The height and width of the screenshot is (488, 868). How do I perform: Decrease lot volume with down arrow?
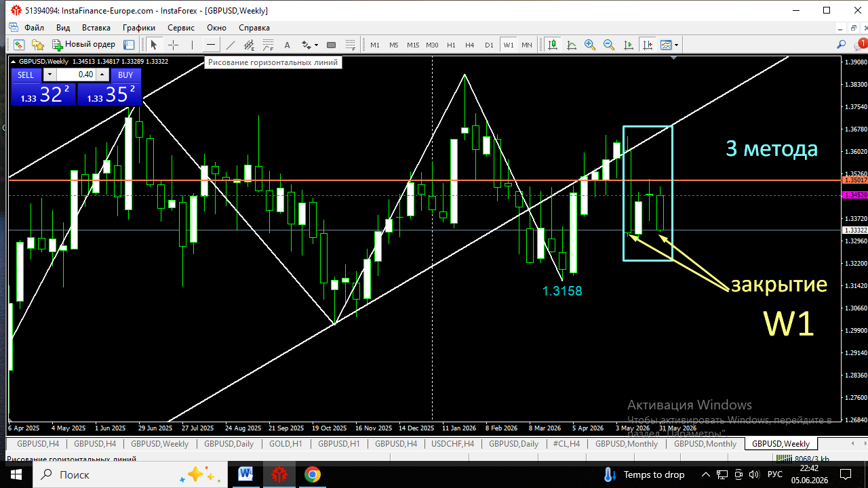[49, 75]
